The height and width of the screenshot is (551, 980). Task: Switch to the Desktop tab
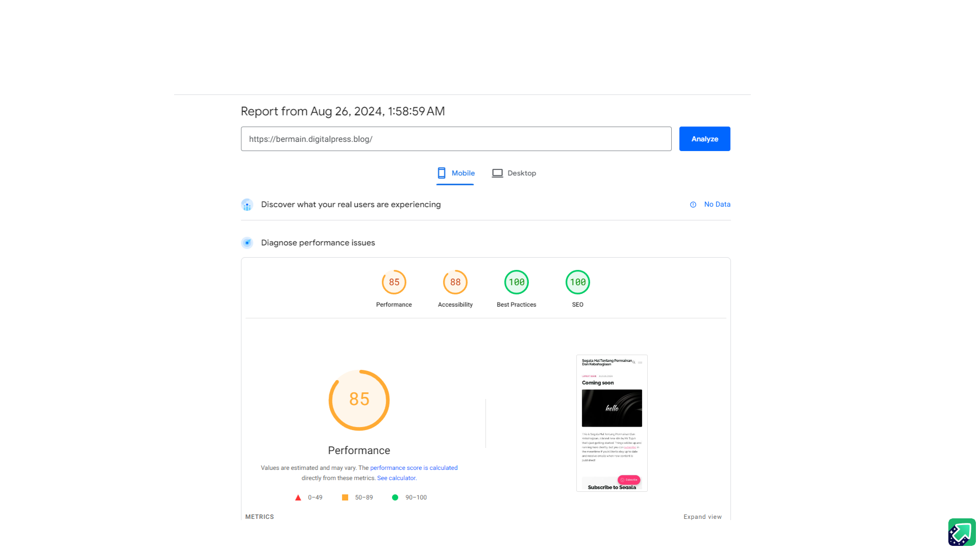point(521,173)
